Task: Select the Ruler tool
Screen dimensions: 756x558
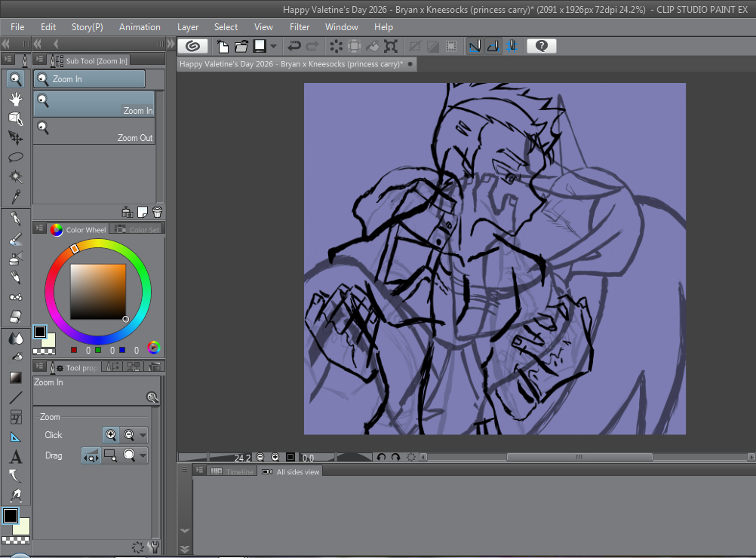Action: tap(16, 437)
